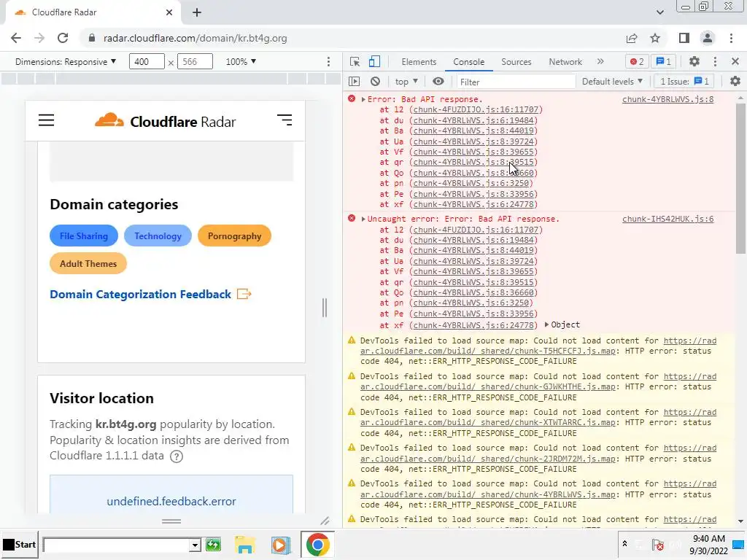This screenshot has height=560, width=747.
Task: Switch to the Console tab
Action: point(469,62)
